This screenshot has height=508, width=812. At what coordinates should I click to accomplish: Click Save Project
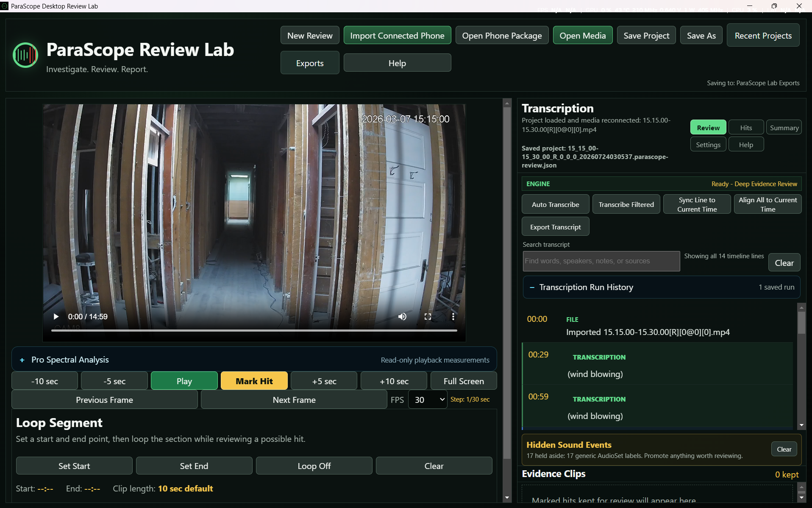point(646,36)
